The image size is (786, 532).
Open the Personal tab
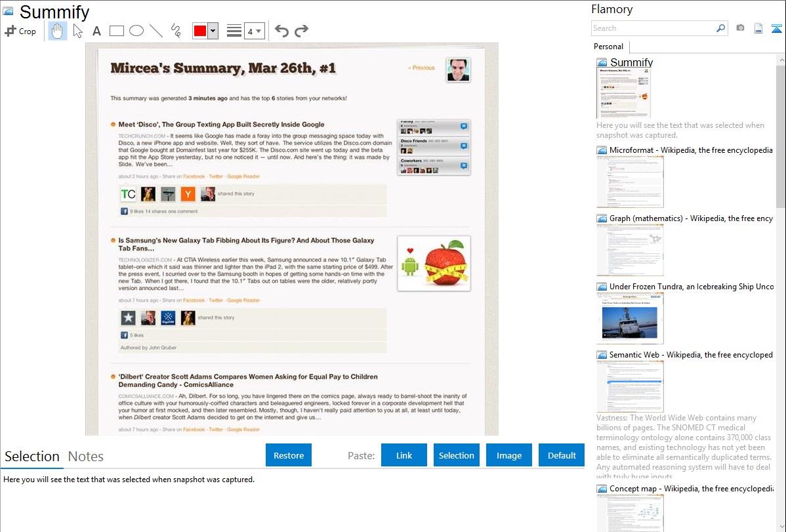609,47
